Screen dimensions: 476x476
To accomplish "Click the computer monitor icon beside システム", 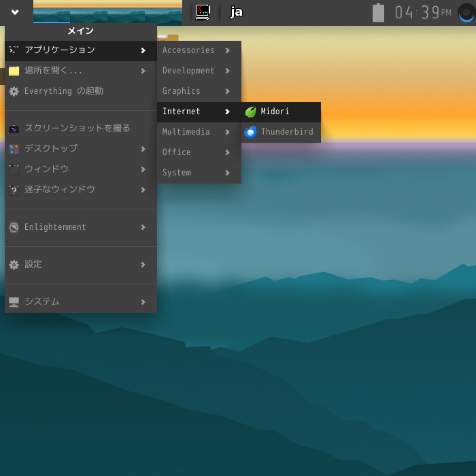I will [14, 302].
